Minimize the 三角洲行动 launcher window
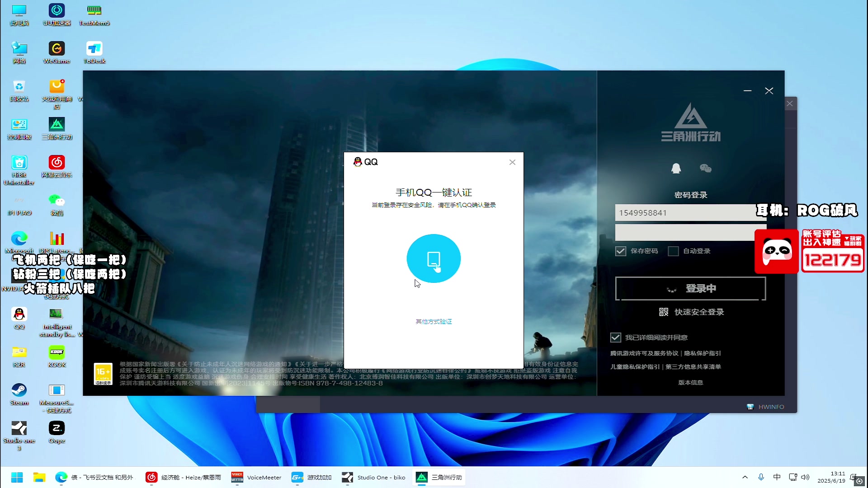 point(747,91)
